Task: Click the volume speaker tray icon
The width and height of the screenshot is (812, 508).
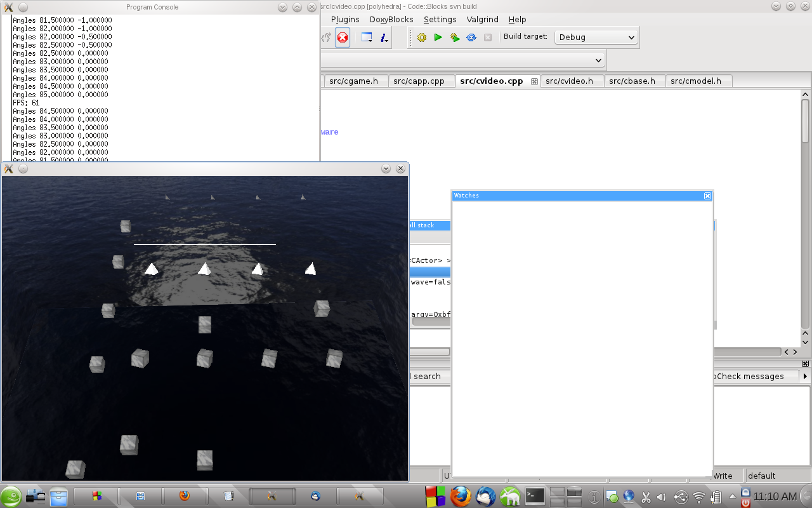Action: coord(662,497)
